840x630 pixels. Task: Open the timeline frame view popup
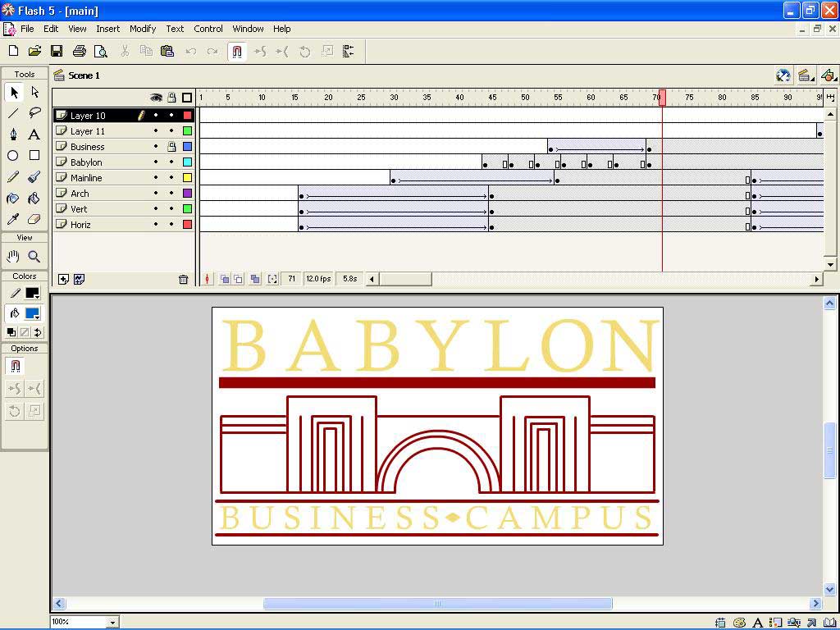[x=830, y=97]
